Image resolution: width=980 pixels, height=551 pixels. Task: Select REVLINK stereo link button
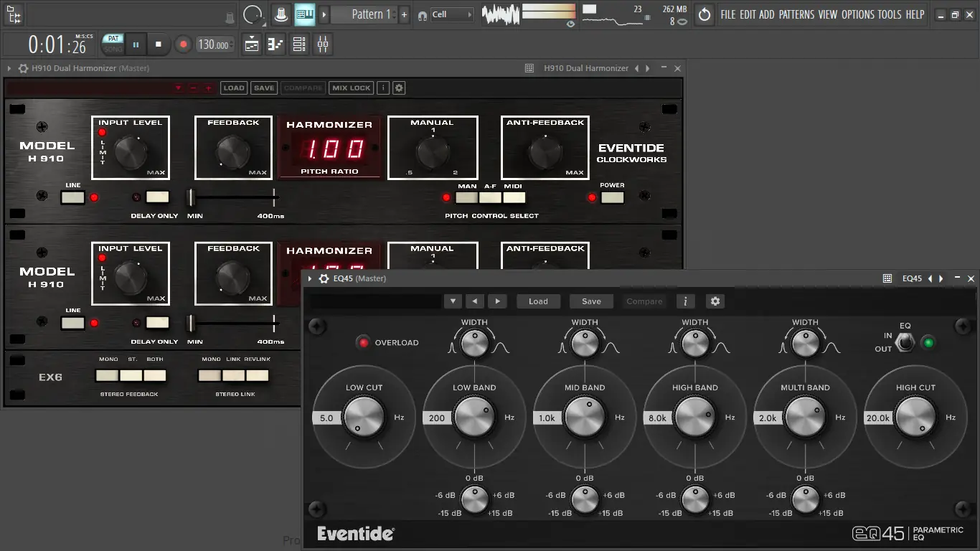click(x=258, y=375)
